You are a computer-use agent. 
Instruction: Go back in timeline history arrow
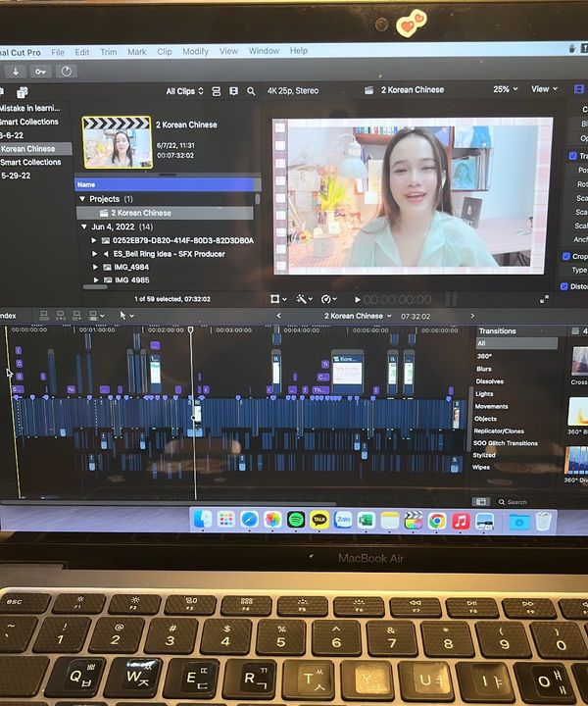click(278, 316)
